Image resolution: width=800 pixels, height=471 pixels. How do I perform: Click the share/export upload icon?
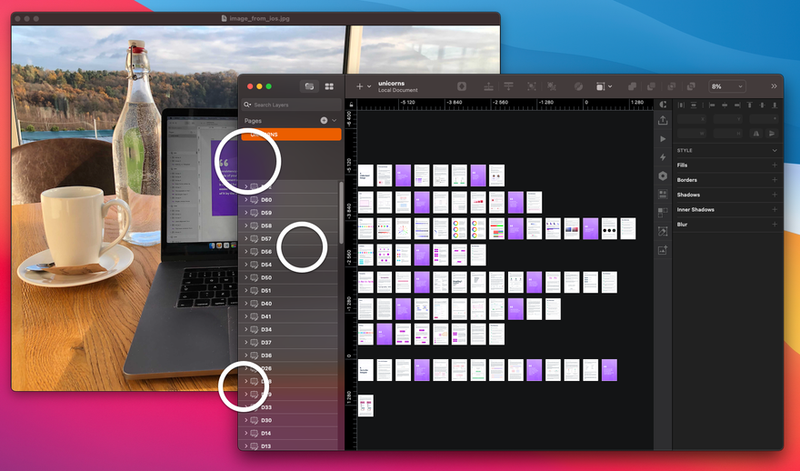[662, 120]
